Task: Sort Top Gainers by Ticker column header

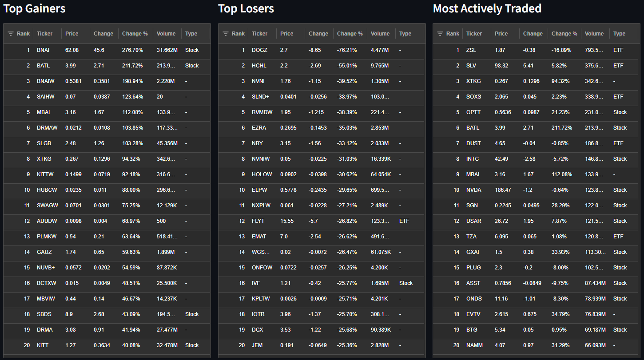Action: [44, 34]
